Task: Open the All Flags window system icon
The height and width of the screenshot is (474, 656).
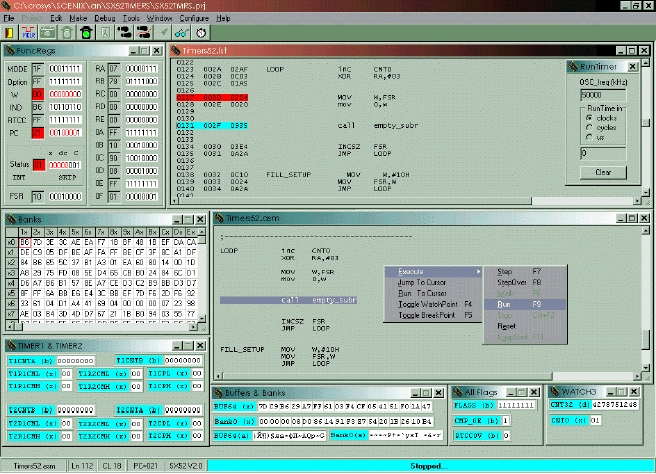Action: 458,392
